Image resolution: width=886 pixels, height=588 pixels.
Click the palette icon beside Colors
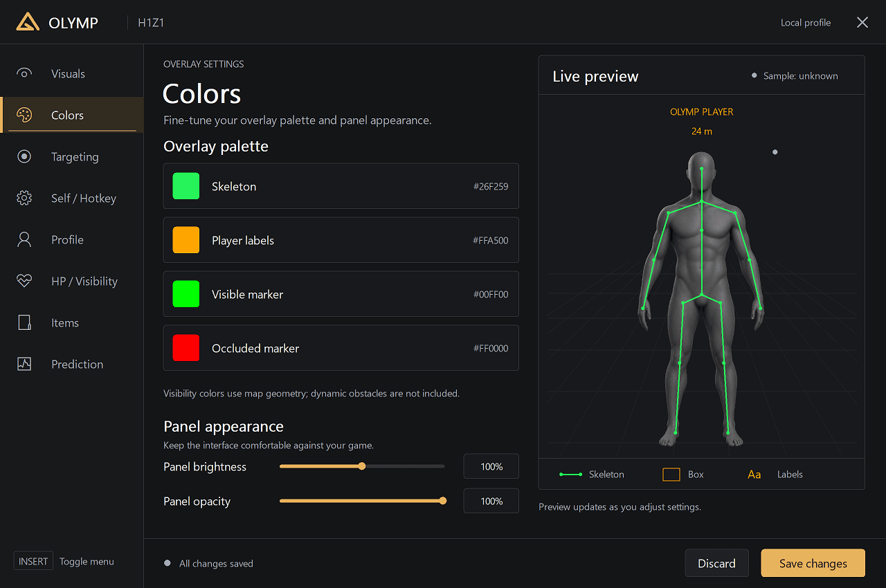(24, 115)
